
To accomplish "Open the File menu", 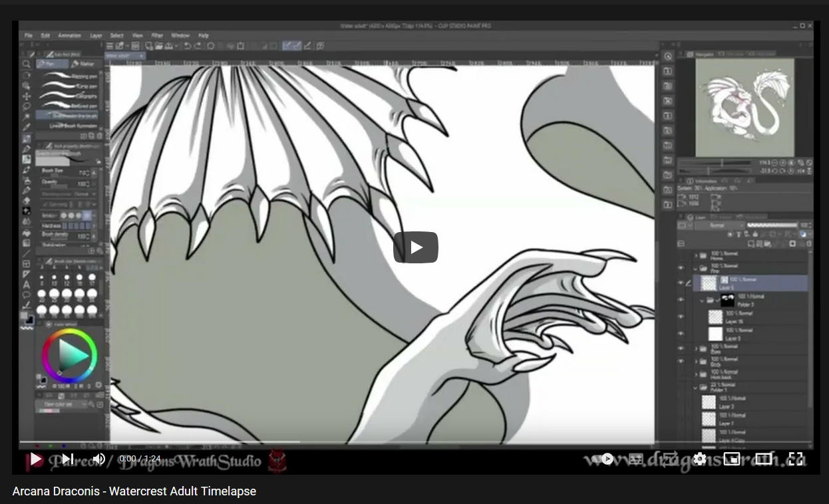I will [x=29, y=35].
